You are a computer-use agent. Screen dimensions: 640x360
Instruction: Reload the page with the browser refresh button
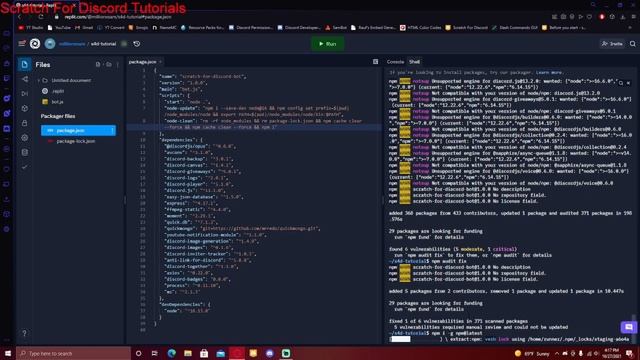pyautogui.click(x=41, y=17)
